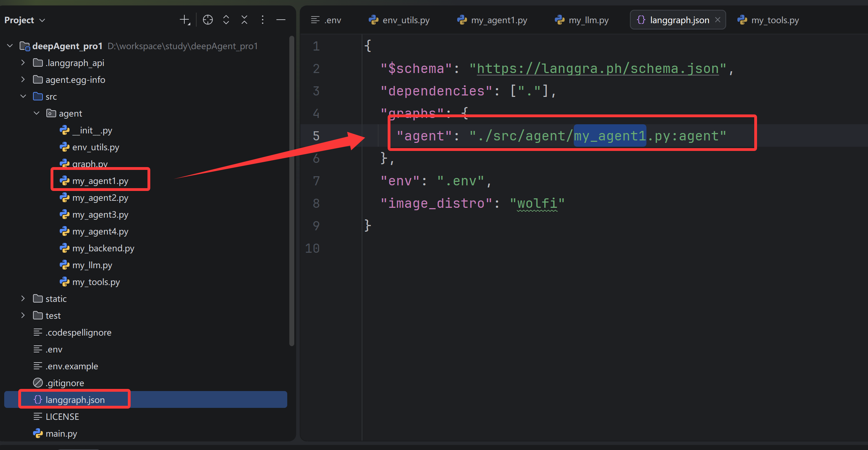Click the .langgraph_api folder icon
This screenshot has height=450, width=868.
(x=38, y=62)
